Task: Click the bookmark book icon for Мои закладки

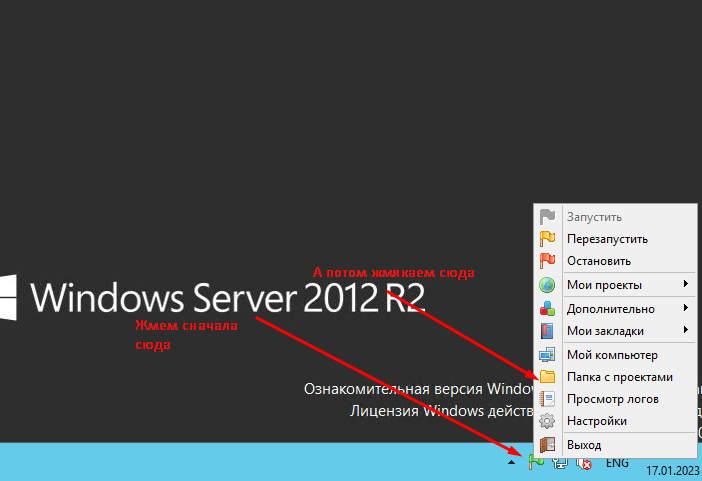Action: point(547,331)
